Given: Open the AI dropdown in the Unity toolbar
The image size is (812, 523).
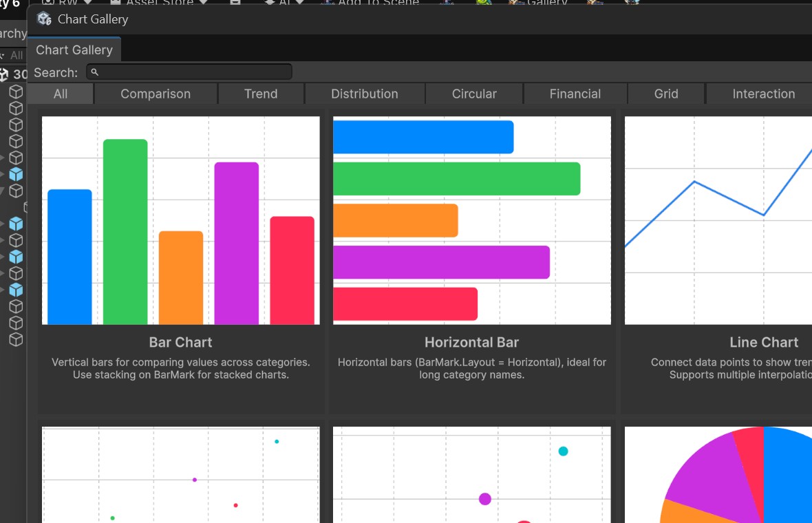Looking at the screenshot, I should (x=284, y=2).
